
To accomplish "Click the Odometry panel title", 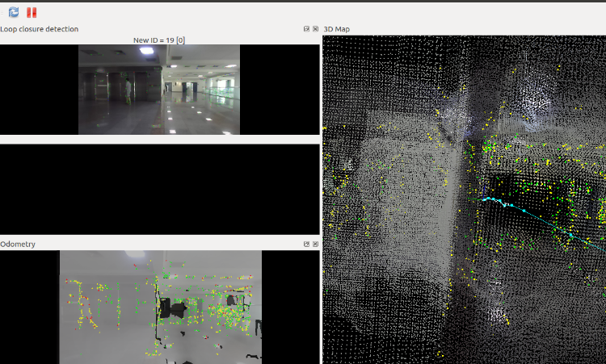I will coord(18,244).
